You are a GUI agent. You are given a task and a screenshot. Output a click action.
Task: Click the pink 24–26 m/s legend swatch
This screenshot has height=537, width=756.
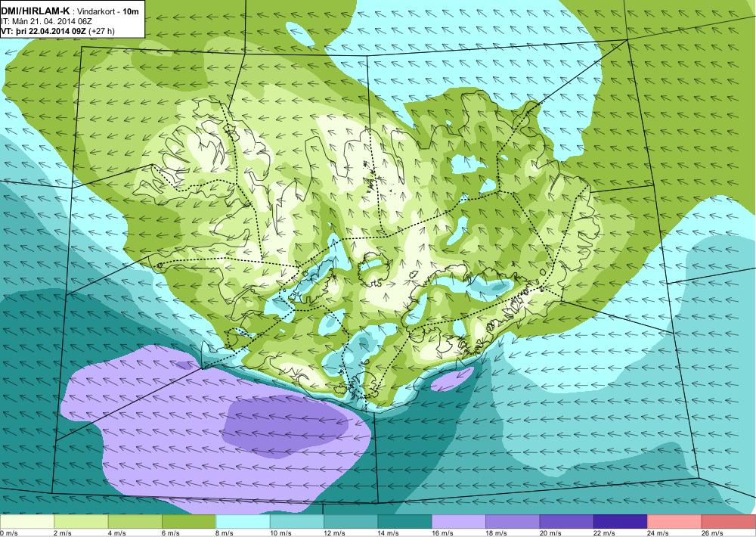click(675, 522)
